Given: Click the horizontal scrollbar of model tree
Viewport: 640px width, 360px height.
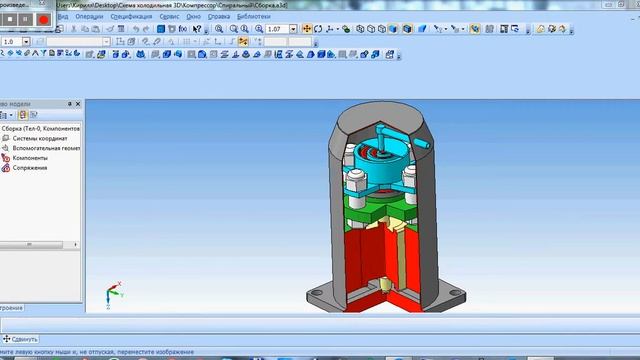Looking at the screenshot, I should tap(31, 244).
